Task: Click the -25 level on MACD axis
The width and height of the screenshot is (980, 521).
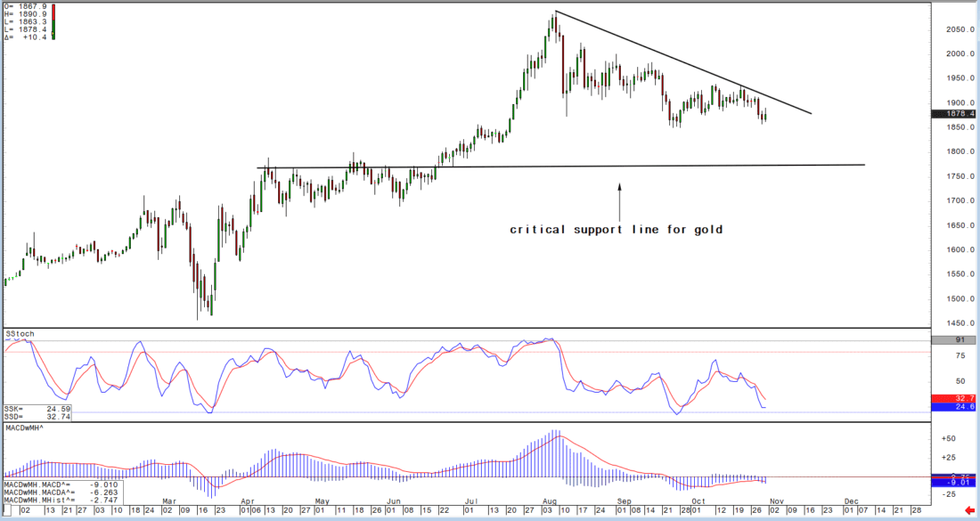Action: coord(948,495)
